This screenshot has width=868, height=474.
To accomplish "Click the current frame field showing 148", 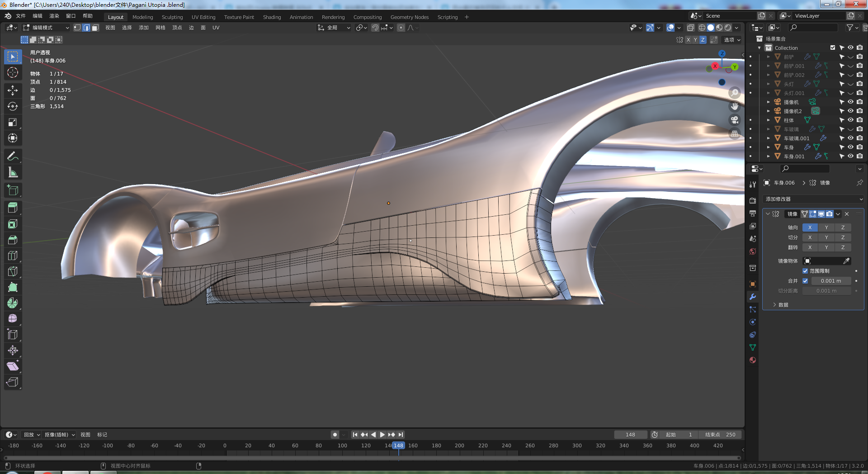I will [630, 435].
